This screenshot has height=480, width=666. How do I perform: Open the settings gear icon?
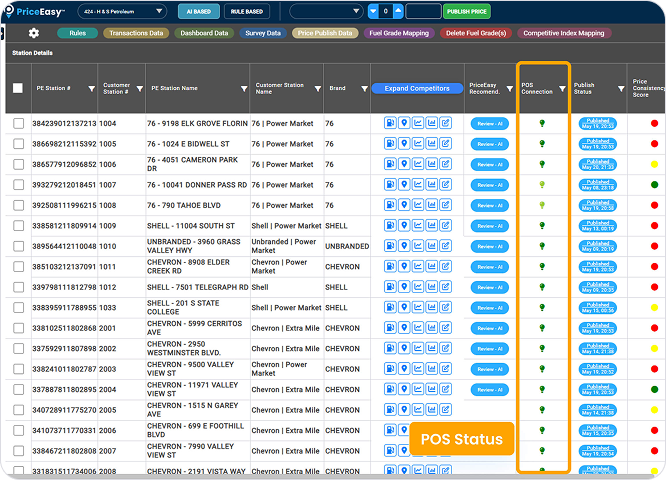click(33, 33)
